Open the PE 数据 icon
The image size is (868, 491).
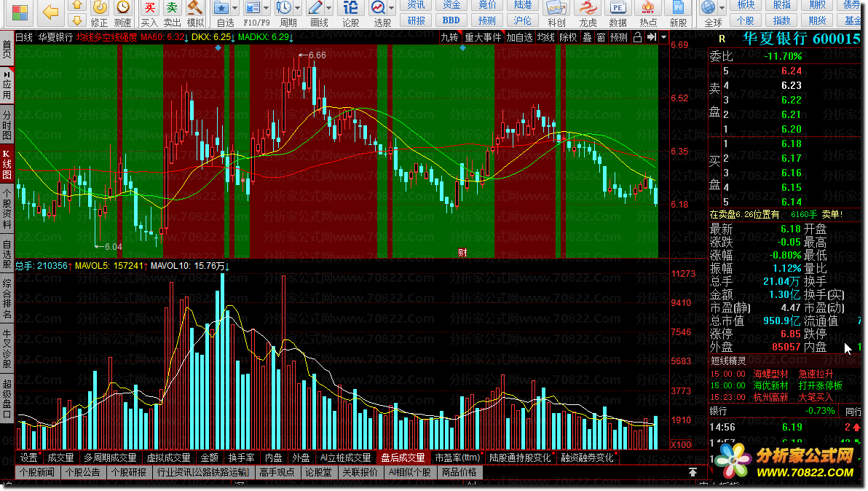[618, 13]
